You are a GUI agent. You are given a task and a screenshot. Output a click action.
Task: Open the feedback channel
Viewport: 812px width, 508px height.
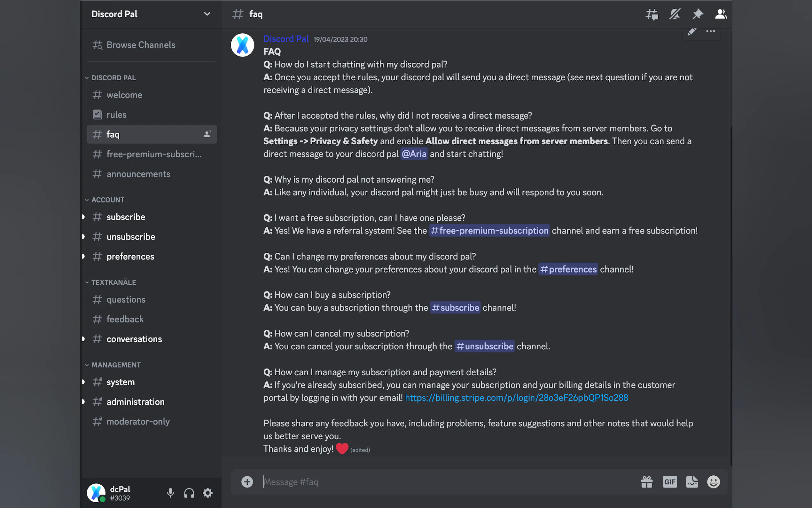coord(125,319)
